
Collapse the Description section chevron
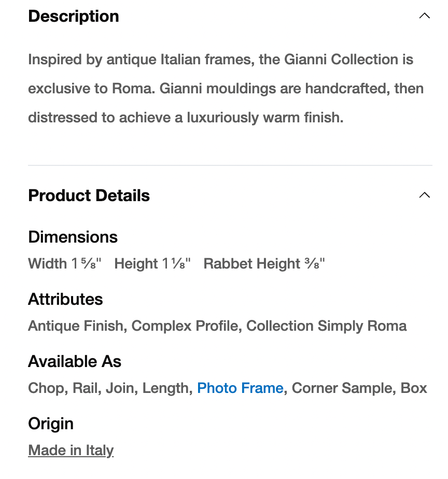point(424,16)
